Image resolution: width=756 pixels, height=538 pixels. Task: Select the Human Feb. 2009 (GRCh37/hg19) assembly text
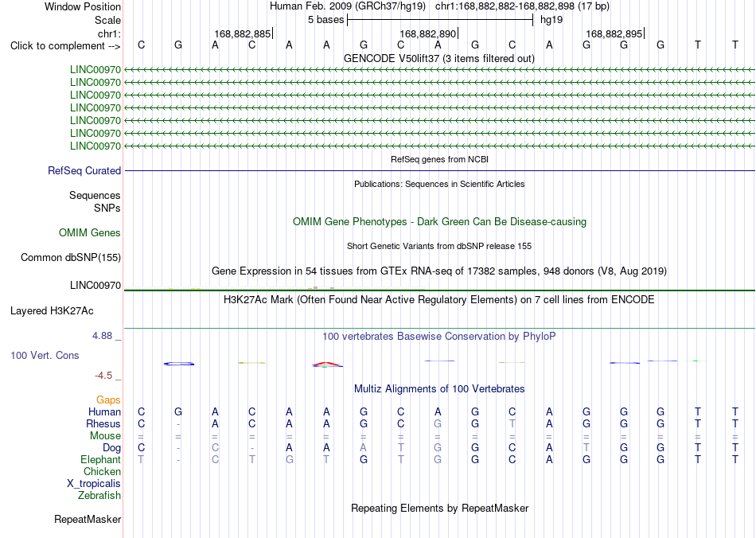348,6
